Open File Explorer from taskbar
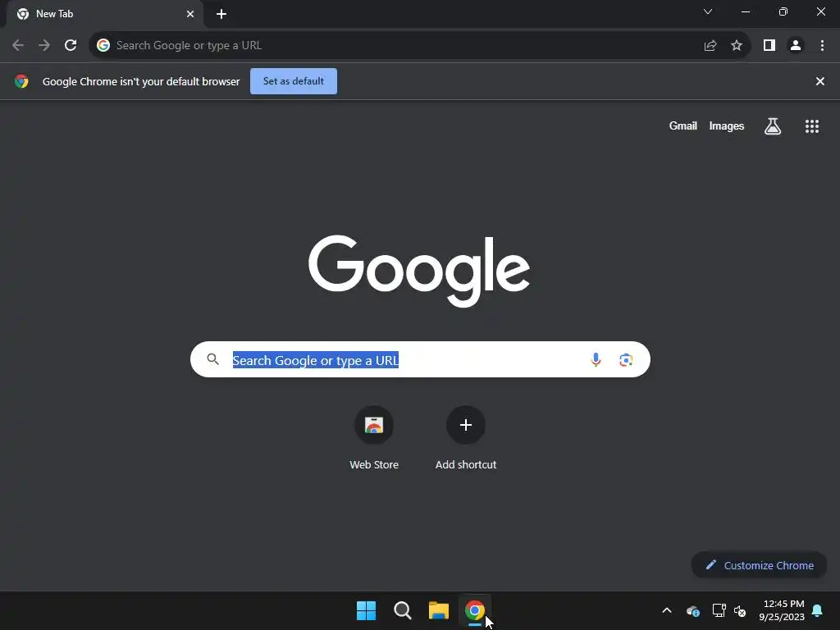Image resolution: width=840 pixels, height=630 pixels. click(x=439, y=610)
